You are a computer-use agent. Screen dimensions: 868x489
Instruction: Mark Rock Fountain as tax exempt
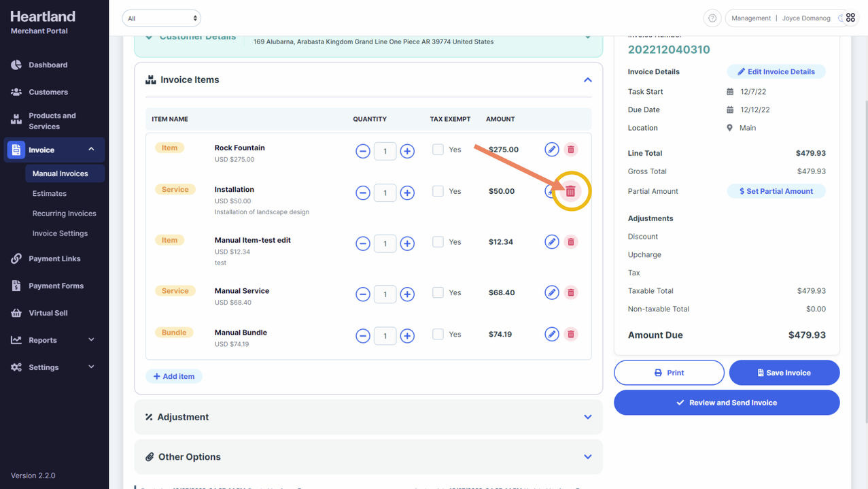coord(438,150)
